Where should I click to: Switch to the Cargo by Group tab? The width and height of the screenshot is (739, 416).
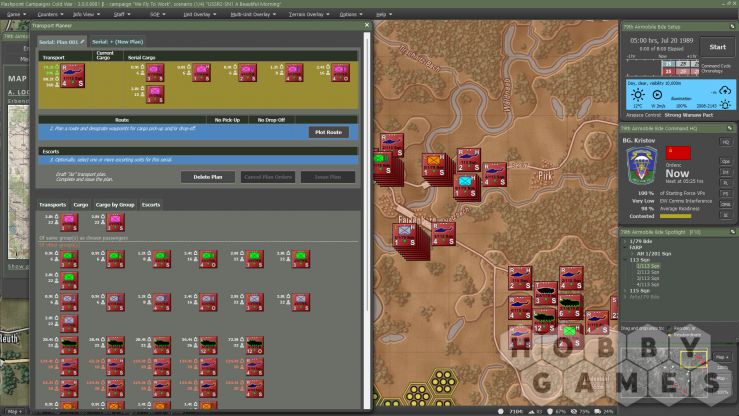click(x=115, y=204)
